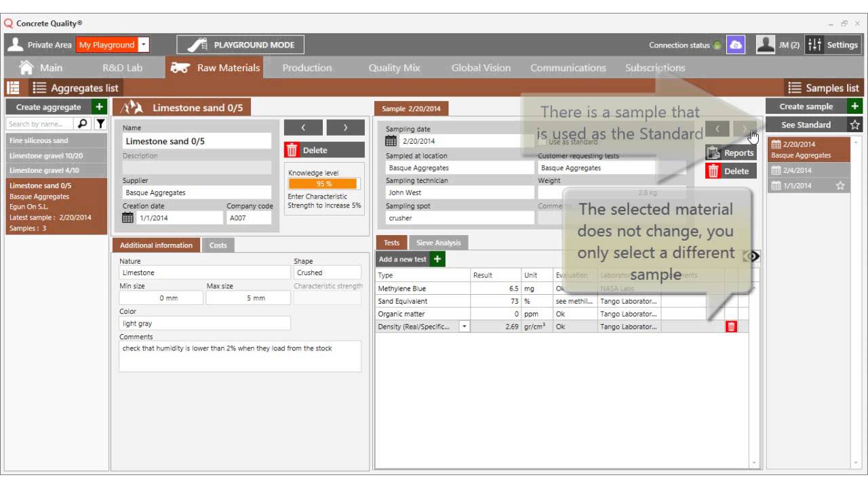Click the Sampling spot crusher field
This screenshot has height=488, width=868.
460,218
